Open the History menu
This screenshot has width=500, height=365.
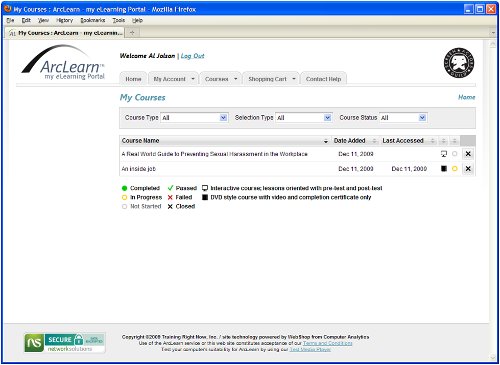coord(64,20)
